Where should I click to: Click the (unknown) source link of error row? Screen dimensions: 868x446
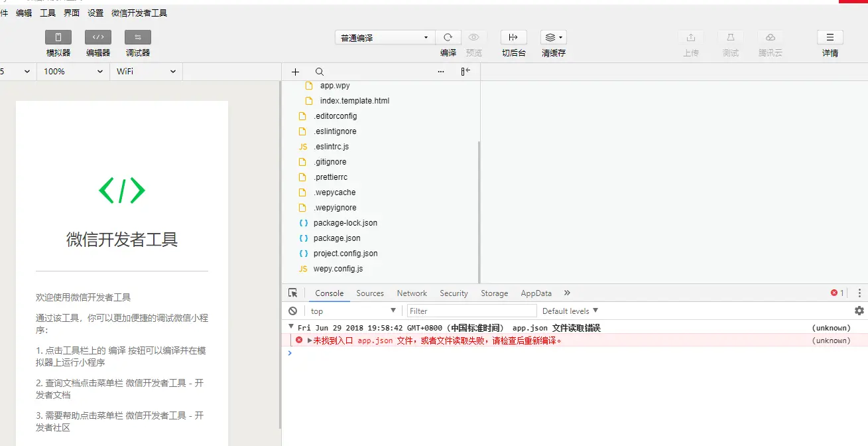831,340
